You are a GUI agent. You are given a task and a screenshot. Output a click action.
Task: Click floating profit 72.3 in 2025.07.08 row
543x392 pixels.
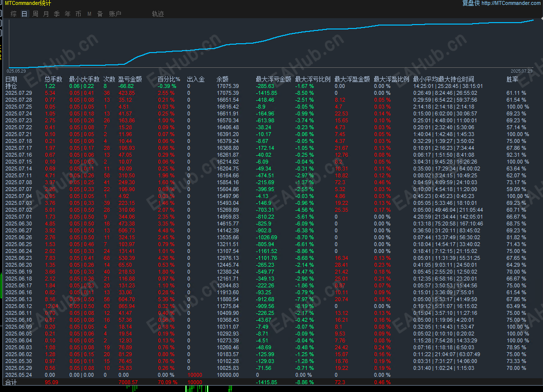click(x=340, y=183)
